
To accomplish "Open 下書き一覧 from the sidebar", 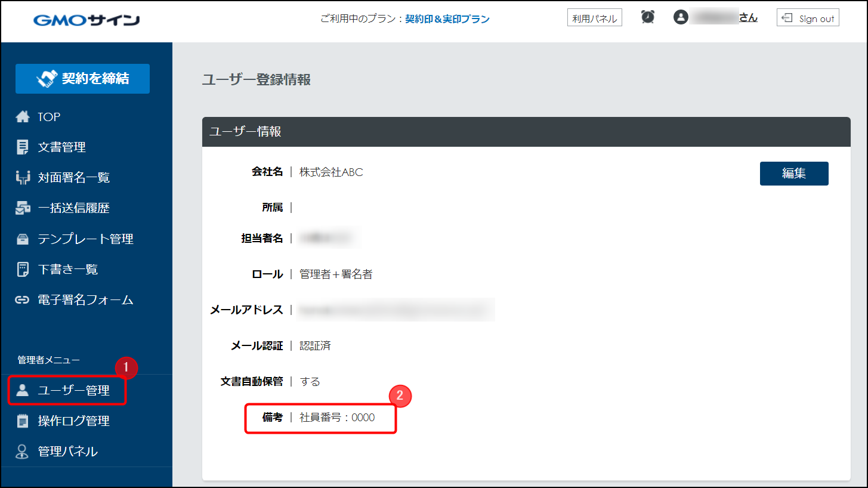I will (67, 270).
